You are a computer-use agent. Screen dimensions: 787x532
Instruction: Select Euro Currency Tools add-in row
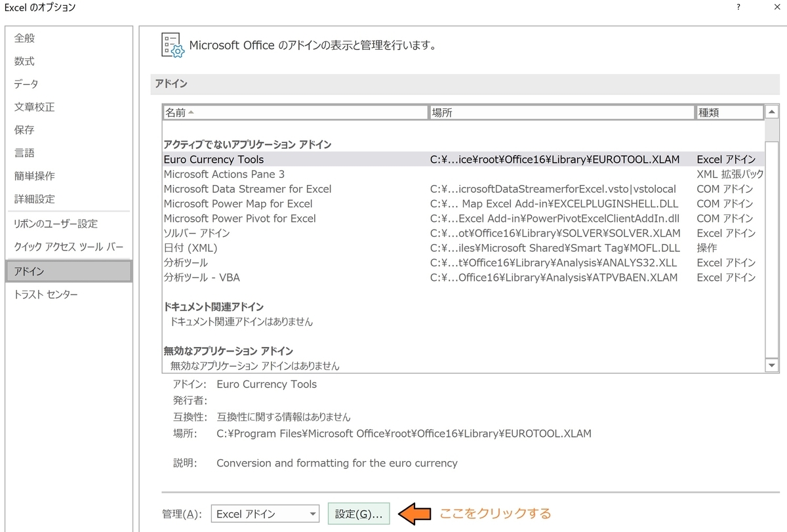coord(463,159)
